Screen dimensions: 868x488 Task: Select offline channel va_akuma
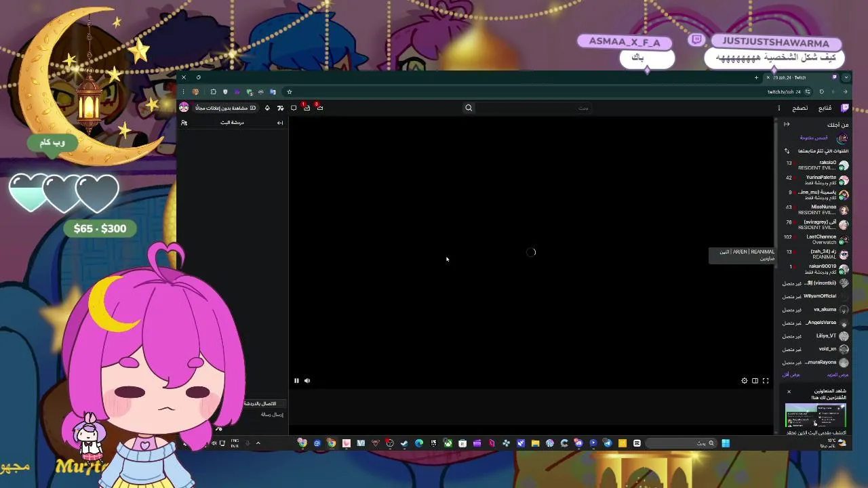coord(816,310)
